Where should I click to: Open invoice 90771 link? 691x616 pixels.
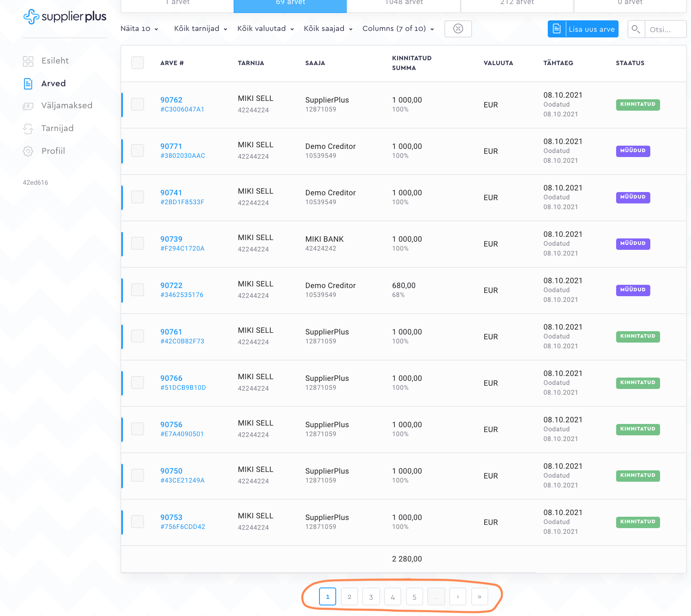tap(171, 146)
